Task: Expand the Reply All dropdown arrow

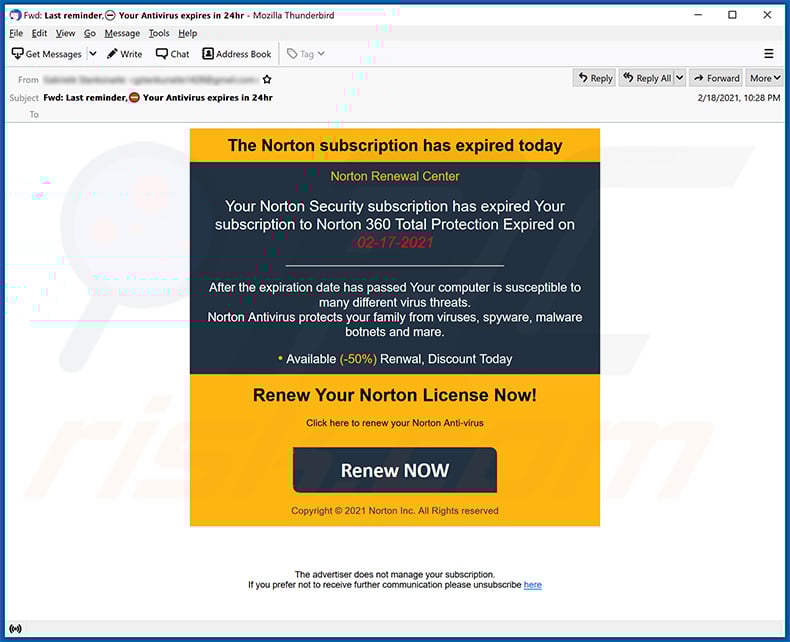Action: [680, 78]
